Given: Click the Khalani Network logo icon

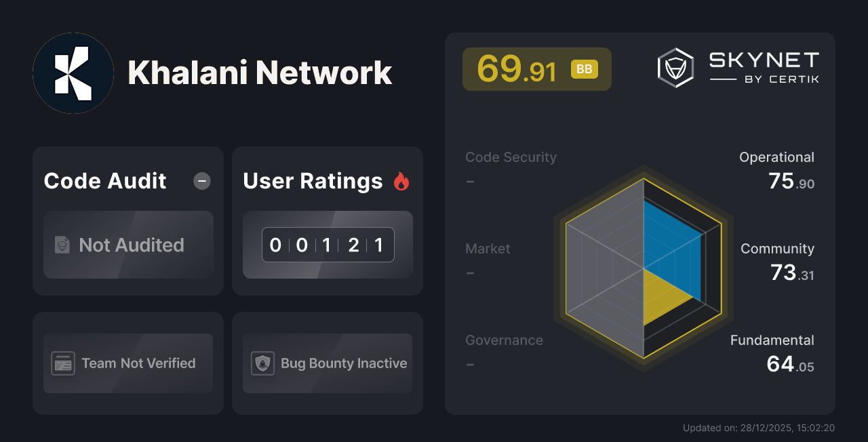Looking at the screenshot, I should point(73,73).
